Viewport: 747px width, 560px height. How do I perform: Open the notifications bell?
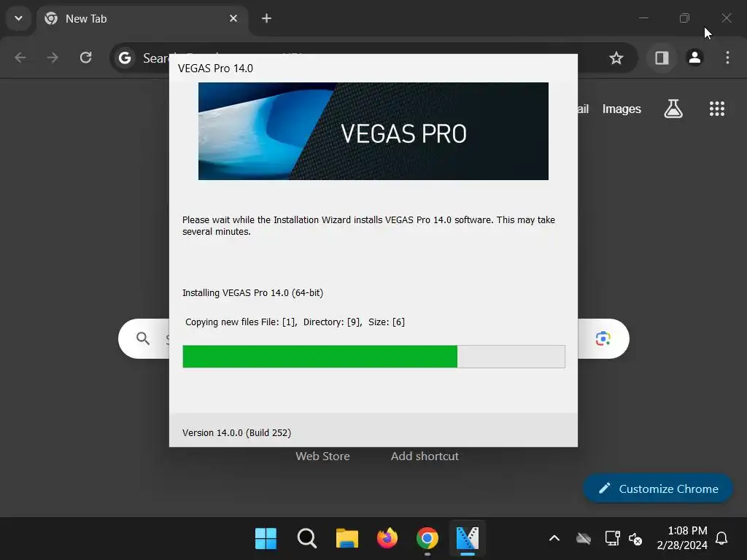721,538
